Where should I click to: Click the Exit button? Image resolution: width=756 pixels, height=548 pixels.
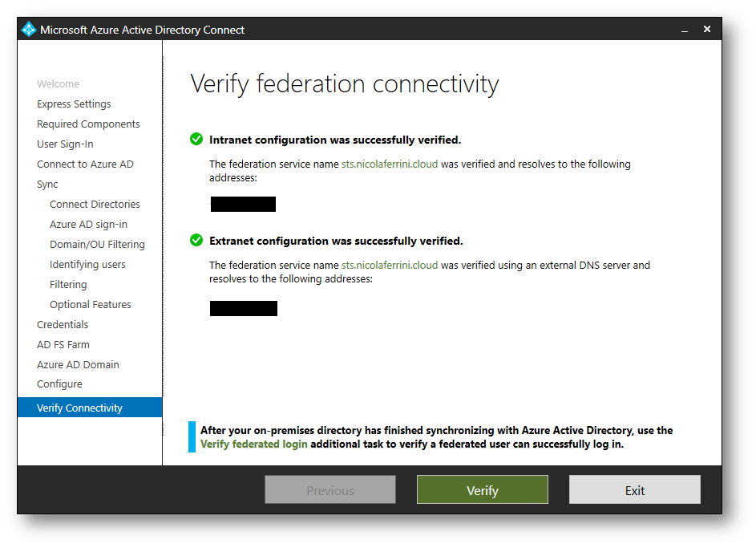[x=634, y=490]
